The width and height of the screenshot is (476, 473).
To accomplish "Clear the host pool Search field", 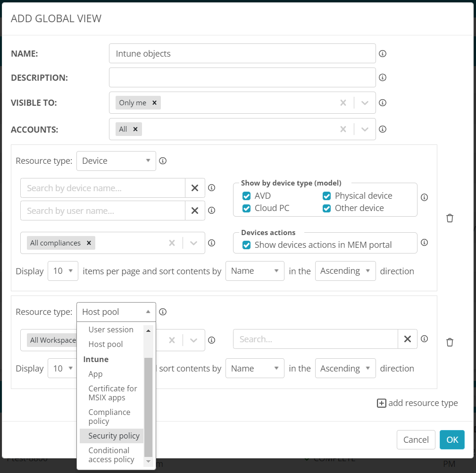I will pos(408,339).
